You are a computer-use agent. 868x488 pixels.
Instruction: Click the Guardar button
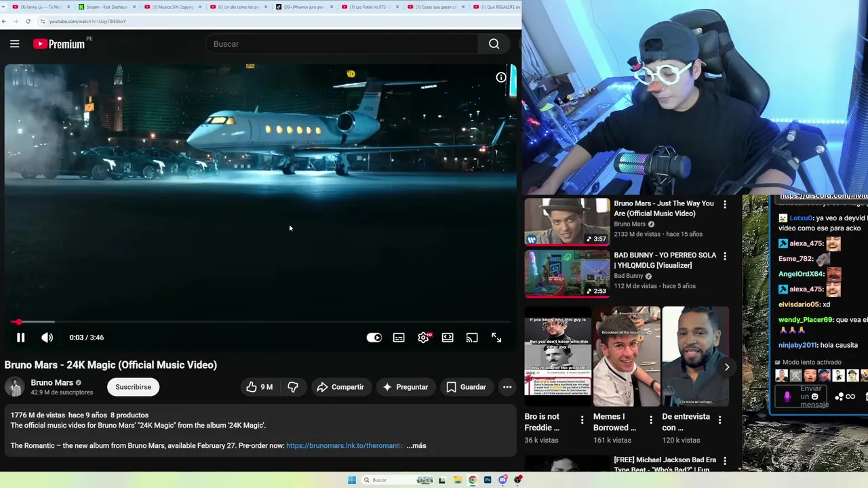tap(466, 387)
